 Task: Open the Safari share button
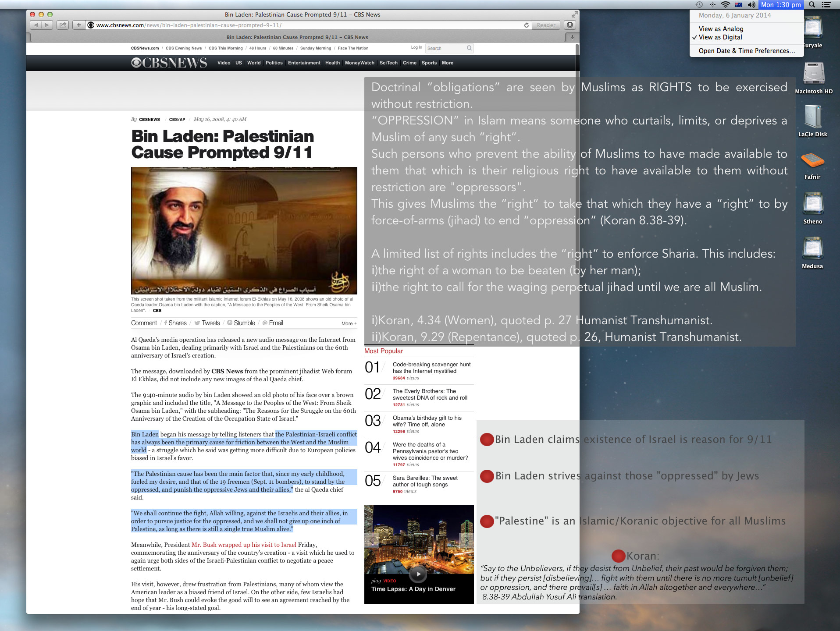tap(63, 25)
